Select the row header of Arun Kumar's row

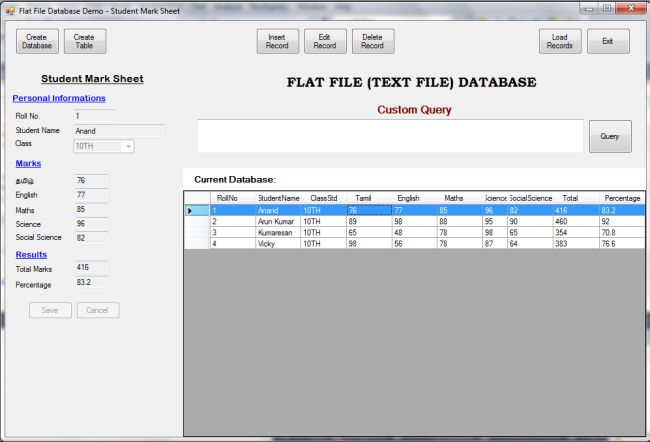point(197,221)
